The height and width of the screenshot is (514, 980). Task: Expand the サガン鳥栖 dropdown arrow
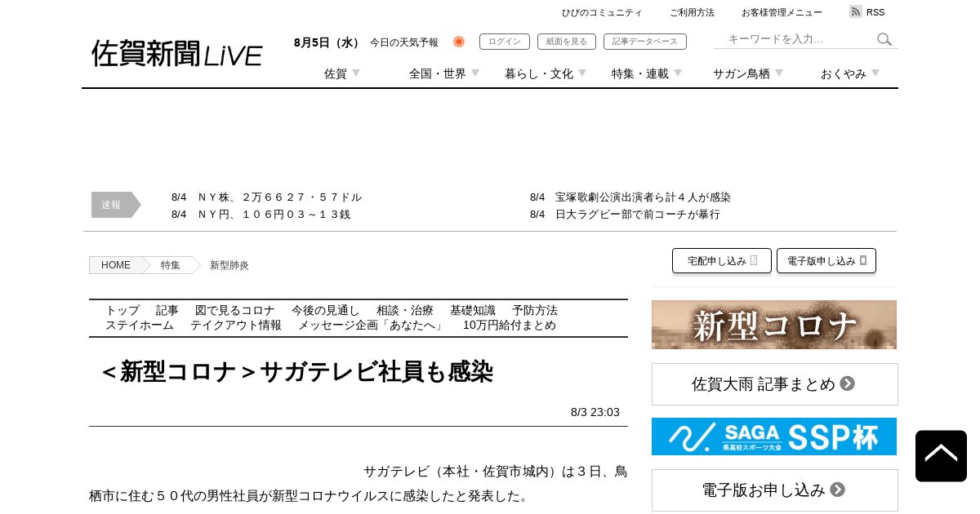(x=779, y=73)
